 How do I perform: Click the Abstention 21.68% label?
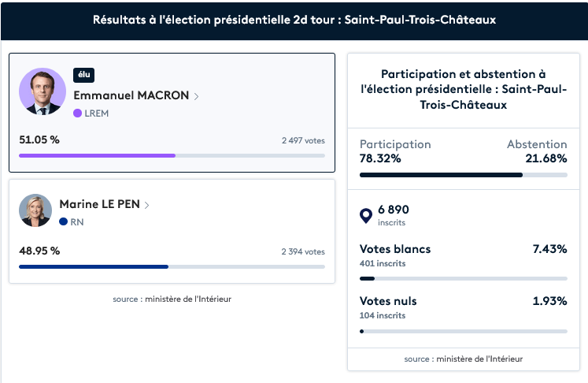tap(537, 151)
